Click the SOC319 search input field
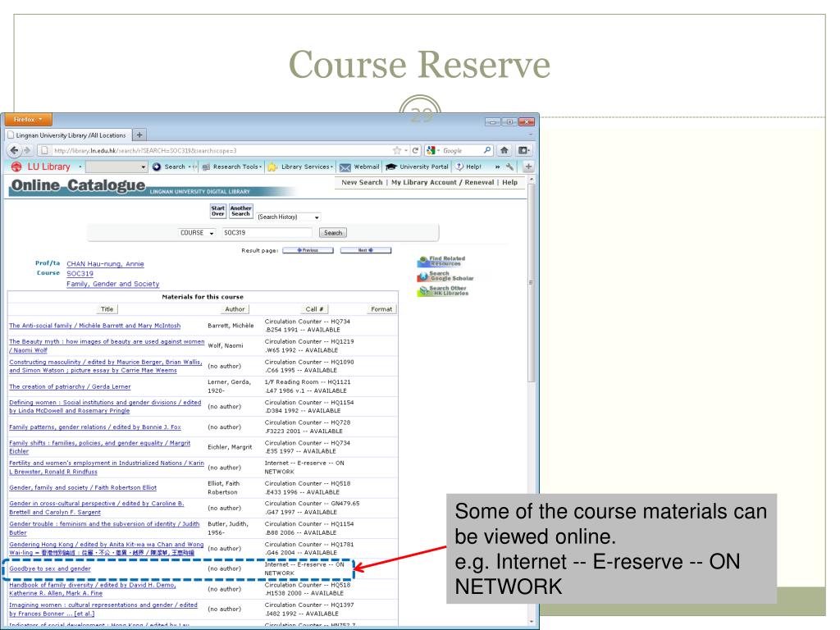 click(x=267, y=232)
